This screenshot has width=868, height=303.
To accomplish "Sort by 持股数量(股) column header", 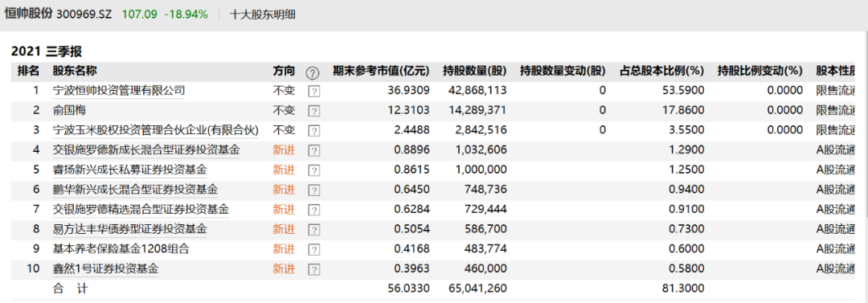I will coord(475,71).
